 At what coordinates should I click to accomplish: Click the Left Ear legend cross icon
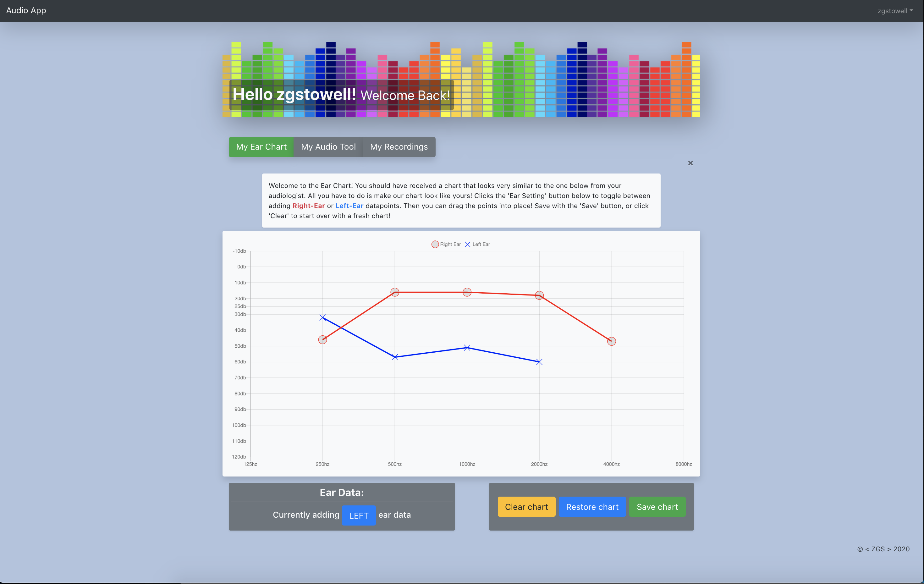click(467, 245)
